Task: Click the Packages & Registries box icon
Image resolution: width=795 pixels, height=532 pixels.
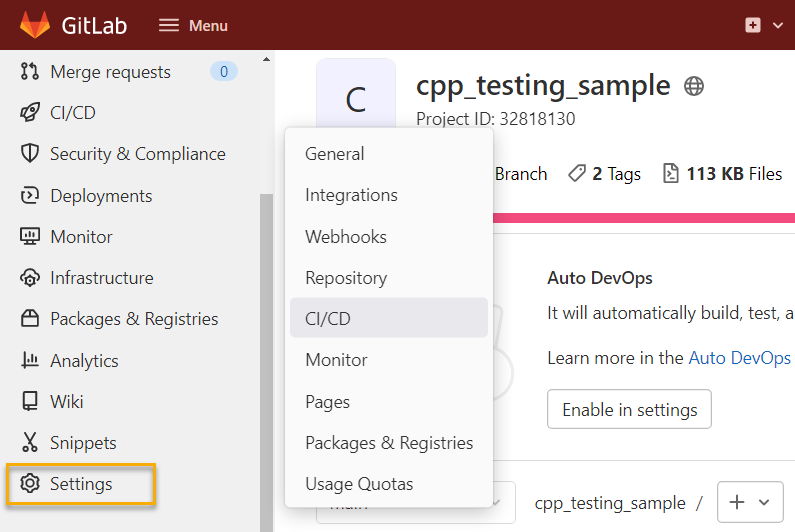Action: pos(30,319)
